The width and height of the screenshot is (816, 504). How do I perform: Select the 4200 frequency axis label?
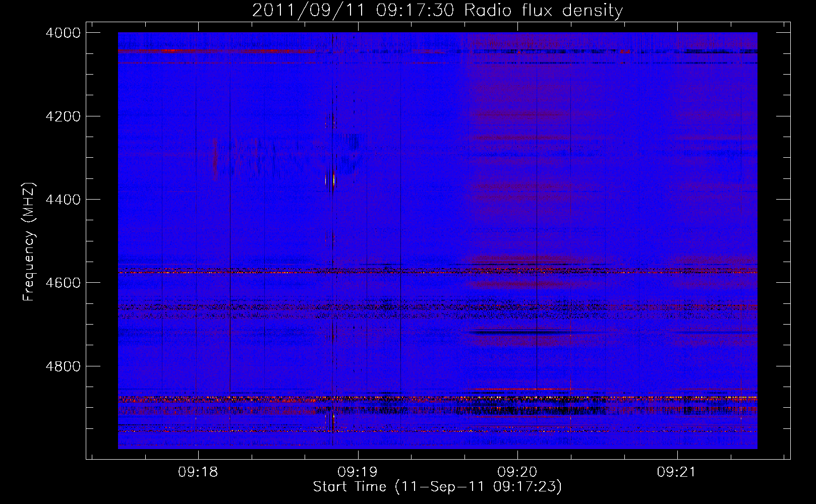pyautogui.click(x=63, y=116)
